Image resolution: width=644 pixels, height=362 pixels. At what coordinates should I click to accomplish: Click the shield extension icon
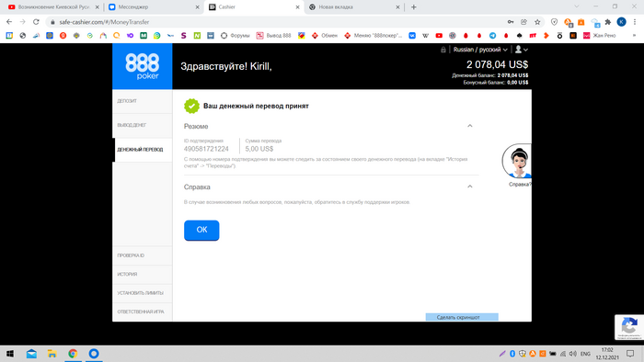[554, 22]
